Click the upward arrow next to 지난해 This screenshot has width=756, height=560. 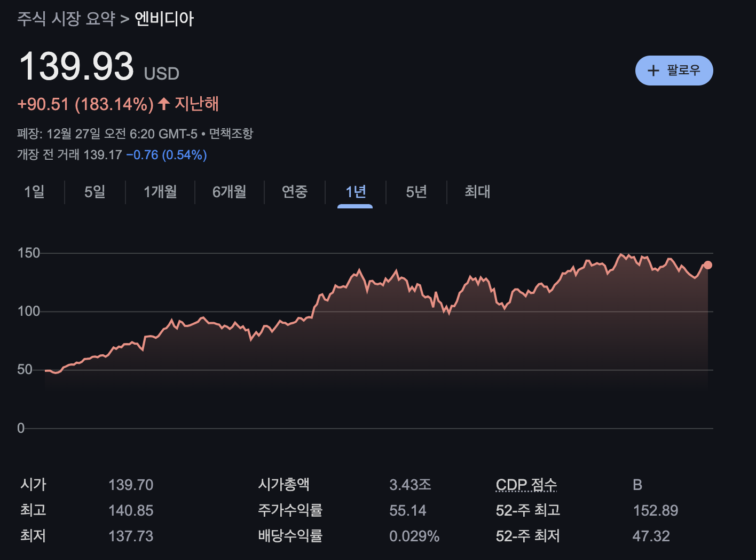164,104
